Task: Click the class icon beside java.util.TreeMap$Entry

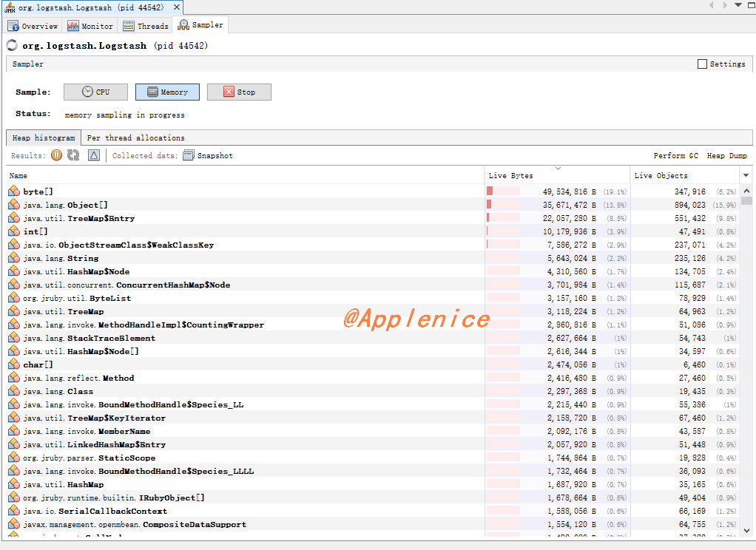Action: pos(14,218)
